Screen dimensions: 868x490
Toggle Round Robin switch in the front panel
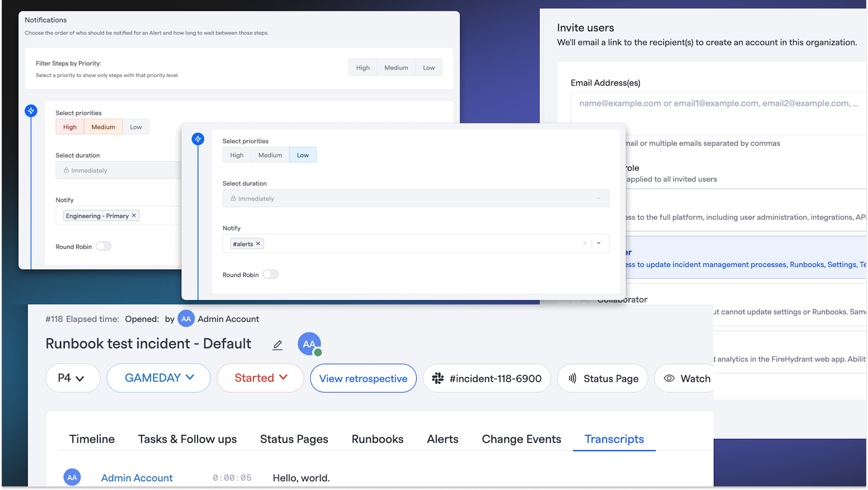270,275
